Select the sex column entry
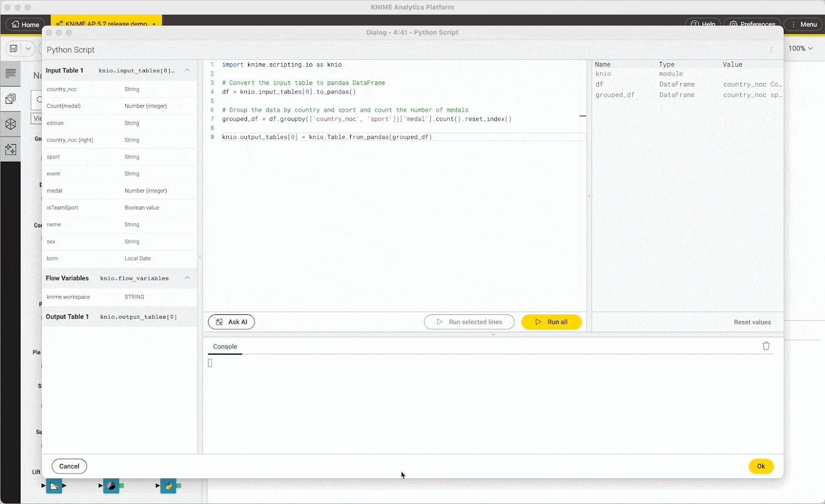The height and width of the screenshot is (504, 825). pos(120,242)
